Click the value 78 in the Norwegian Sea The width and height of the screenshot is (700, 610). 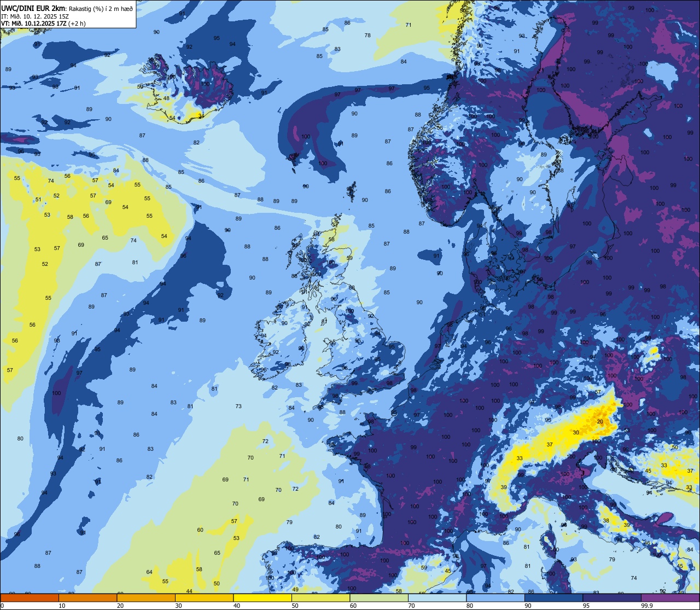367,36
